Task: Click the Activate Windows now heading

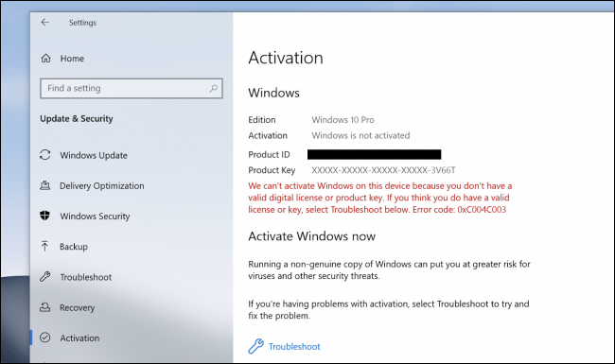Action: [312, 236]
